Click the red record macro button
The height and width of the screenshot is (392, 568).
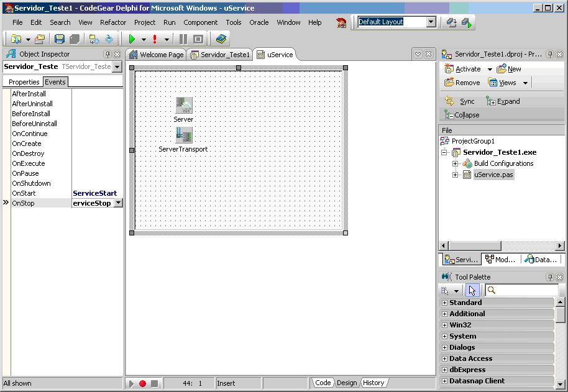142,383
